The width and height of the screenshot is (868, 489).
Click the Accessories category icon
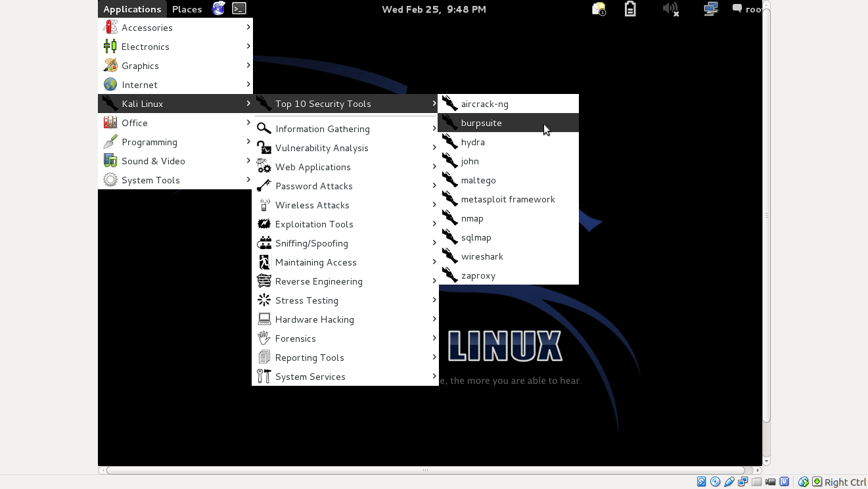pos(110,28)
